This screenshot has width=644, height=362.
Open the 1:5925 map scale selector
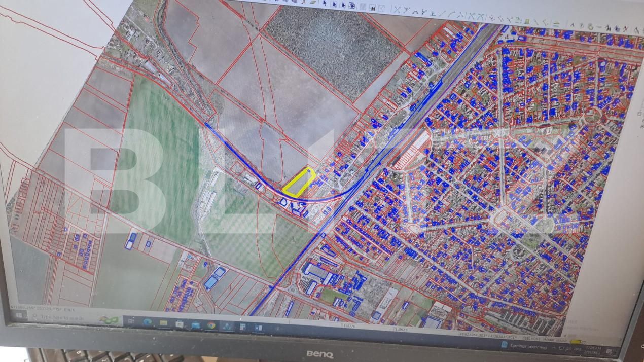[x=401, y=329]
